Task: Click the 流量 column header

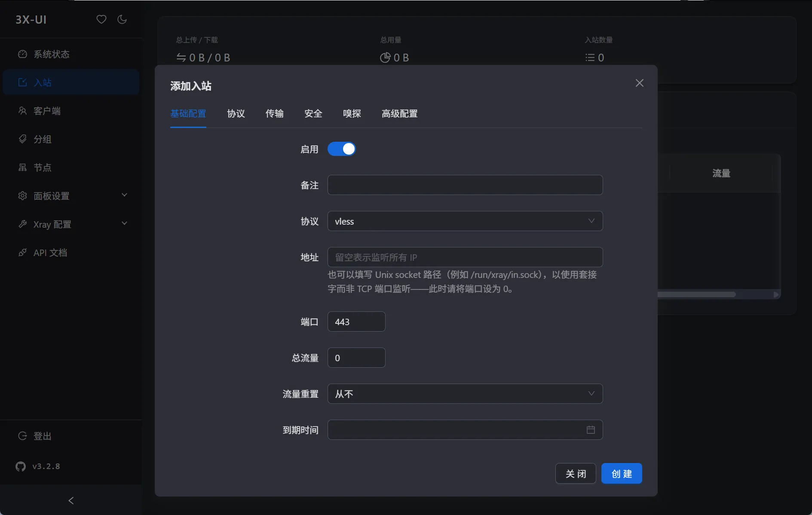Action: (x=721, y=173)
